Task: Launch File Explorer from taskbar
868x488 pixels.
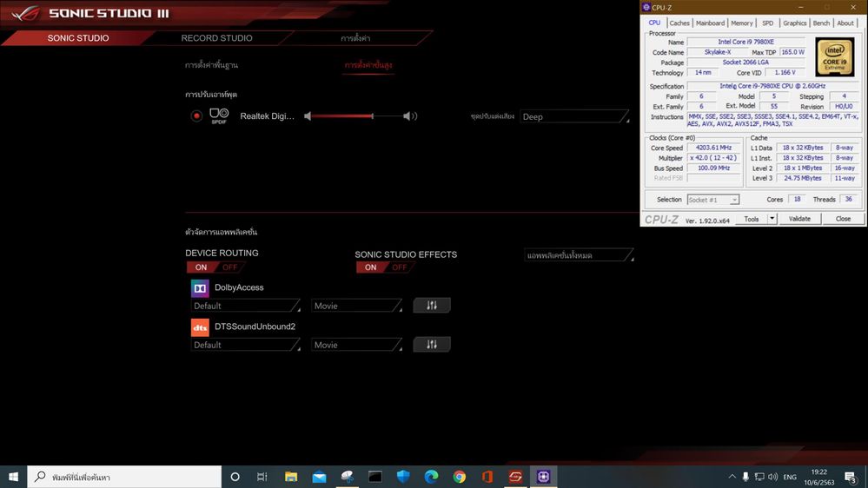Action: tap(290, 477)
